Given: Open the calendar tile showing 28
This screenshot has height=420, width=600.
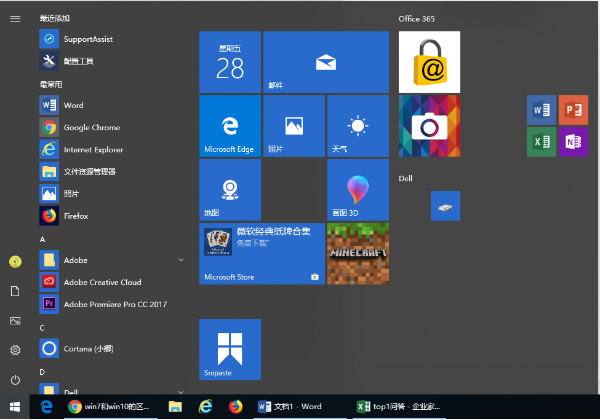Looking at the screenshot, I should [230, 62].
